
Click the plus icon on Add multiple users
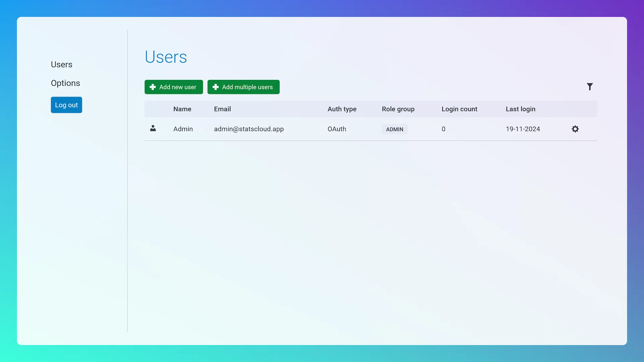click(x=216, y=87)
